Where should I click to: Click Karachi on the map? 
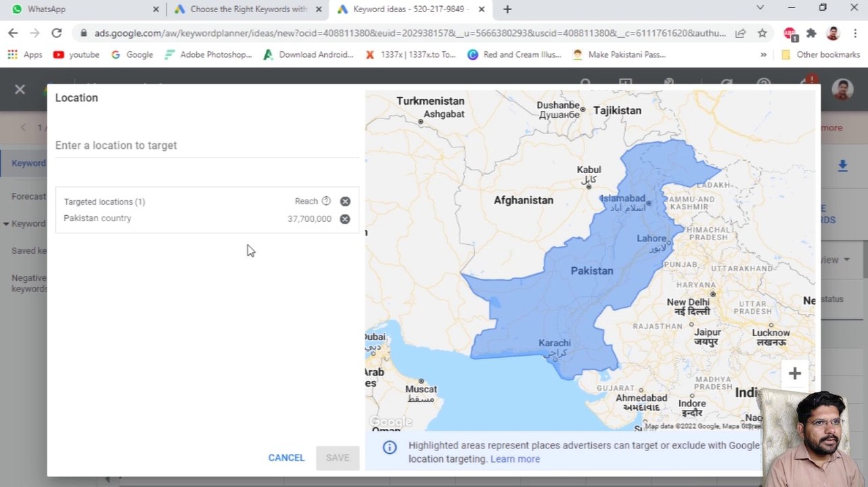(555, 344)
